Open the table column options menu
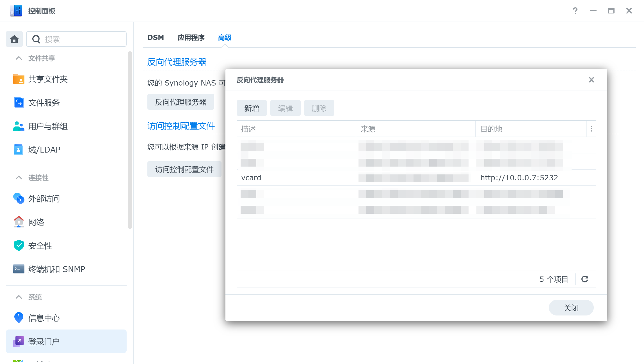The height and width of the screenshot is (364, 644). pos(592,129)
